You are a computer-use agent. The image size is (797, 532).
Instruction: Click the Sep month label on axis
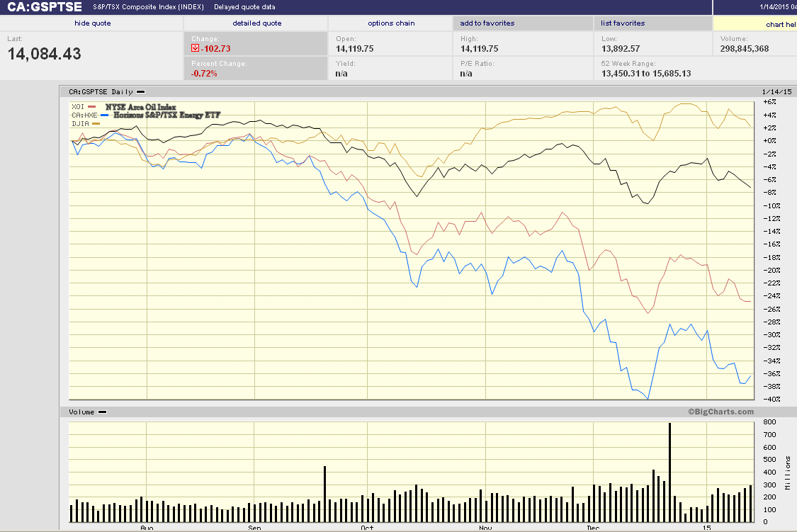click(254, 528)
